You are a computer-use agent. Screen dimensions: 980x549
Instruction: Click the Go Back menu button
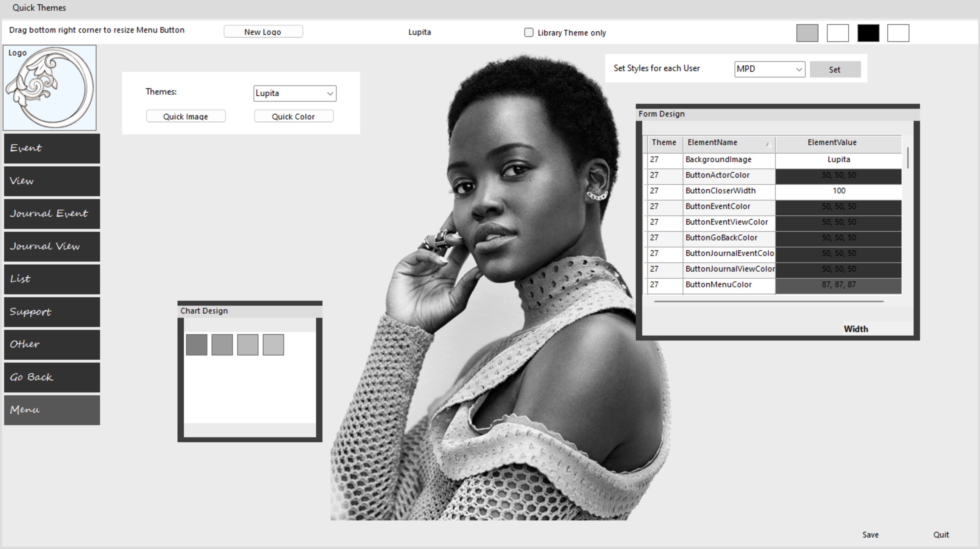(52, 377)
